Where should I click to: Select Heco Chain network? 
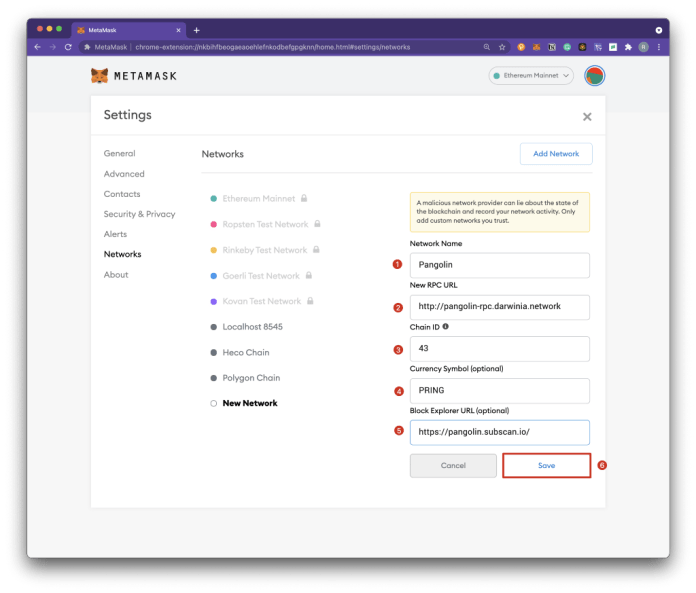240,352
